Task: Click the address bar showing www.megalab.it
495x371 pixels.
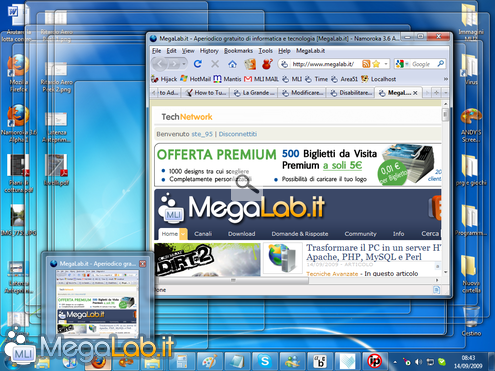Action: 322,64
